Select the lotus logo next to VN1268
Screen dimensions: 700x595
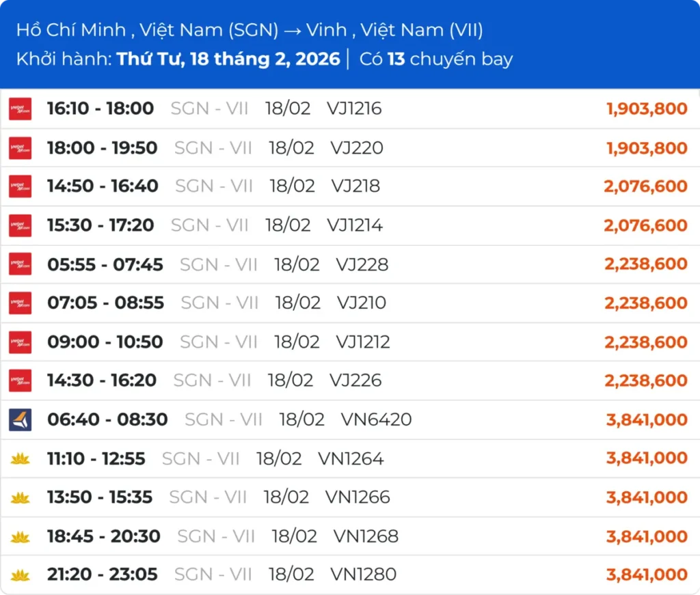click(x=20, y=537)
